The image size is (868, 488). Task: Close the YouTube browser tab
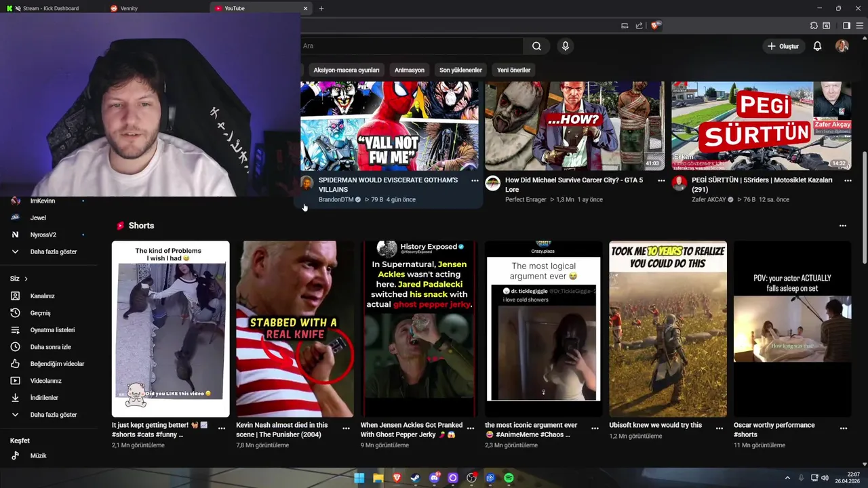(305, 8)
